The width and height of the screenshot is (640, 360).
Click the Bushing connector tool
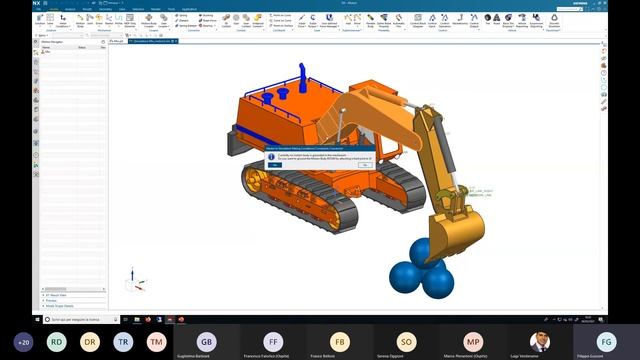tap(206, 16)
